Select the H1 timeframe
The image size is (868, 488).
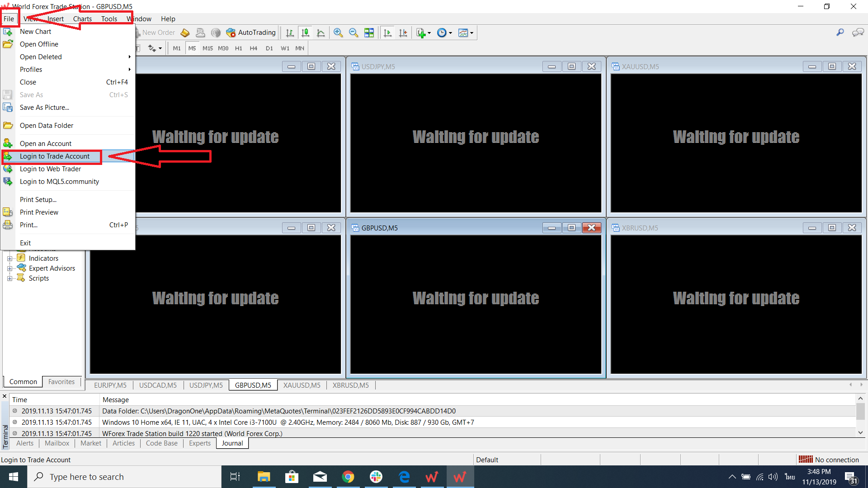[239, 48]
